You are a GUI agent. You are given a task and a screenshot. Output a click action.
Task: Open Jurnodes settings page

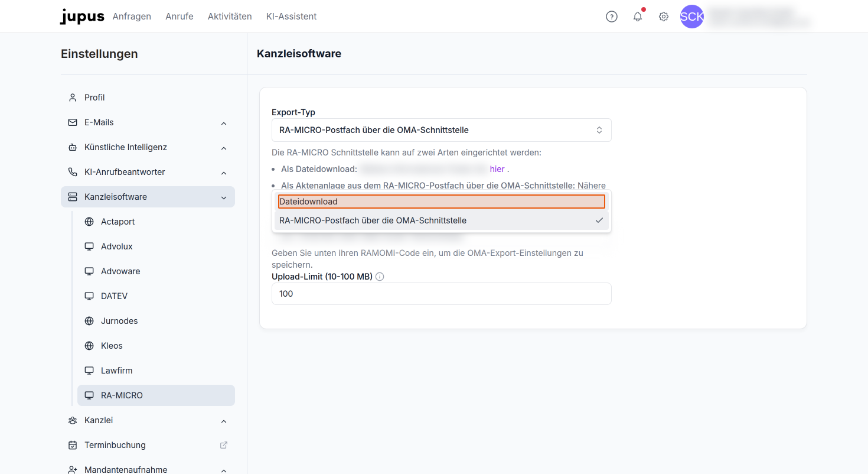coord(156,321)
